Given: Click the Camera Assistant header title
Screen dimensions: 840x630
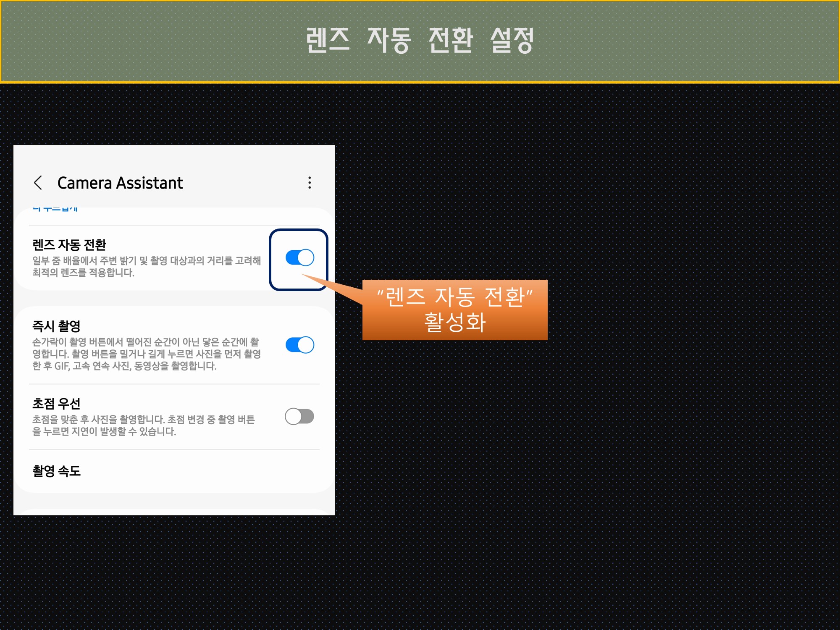Looking at the screenshot, I should (120, 183).
